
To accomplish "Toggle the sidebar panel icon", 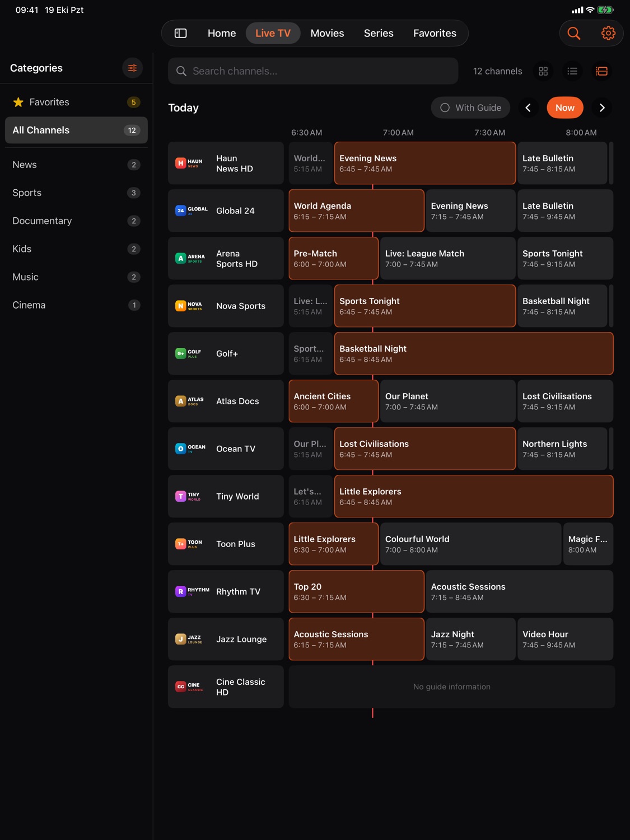I will pyautogui.click(x=180, y=33).
